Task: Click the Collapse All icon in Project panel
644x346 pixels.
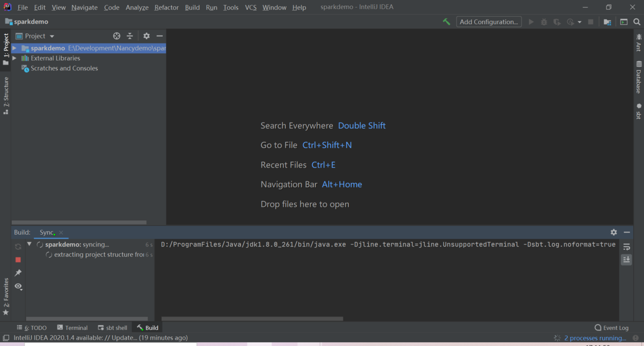Action: point(130,36)
